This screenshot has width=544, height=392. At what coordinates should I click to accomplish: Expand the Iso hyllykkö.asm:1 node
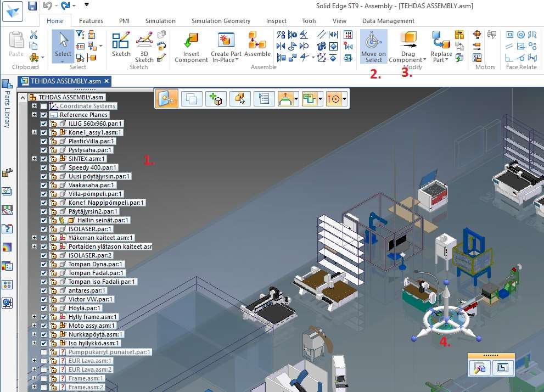point(34,343)
